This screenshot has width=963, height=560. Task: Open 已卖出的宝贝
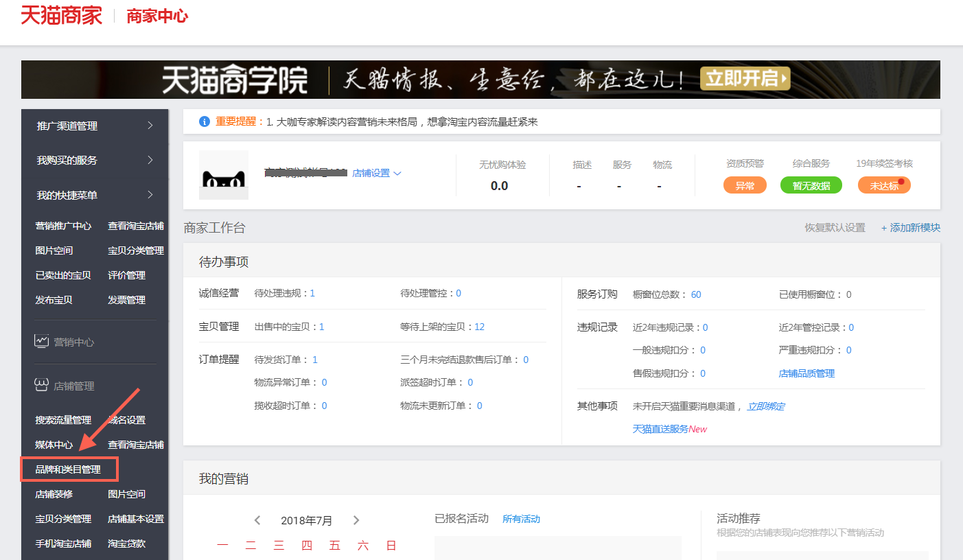pos(63,275)
